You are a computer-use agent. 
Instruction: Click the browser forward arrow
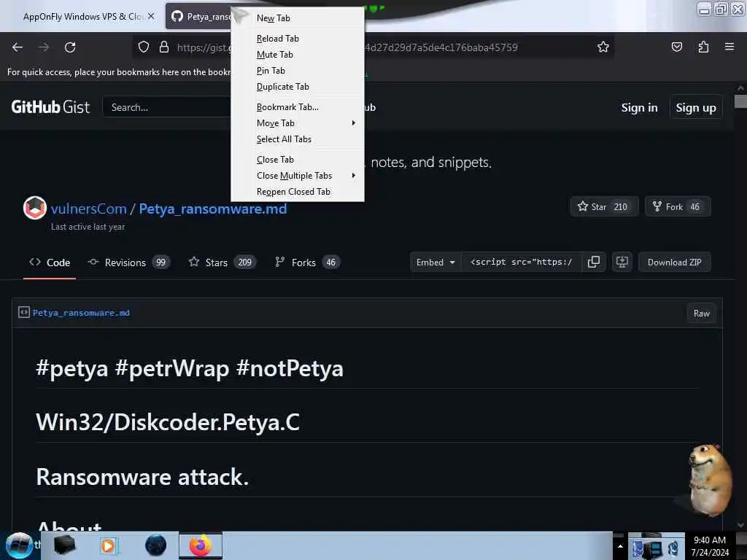pyautogui.click(x=44, y=47)
